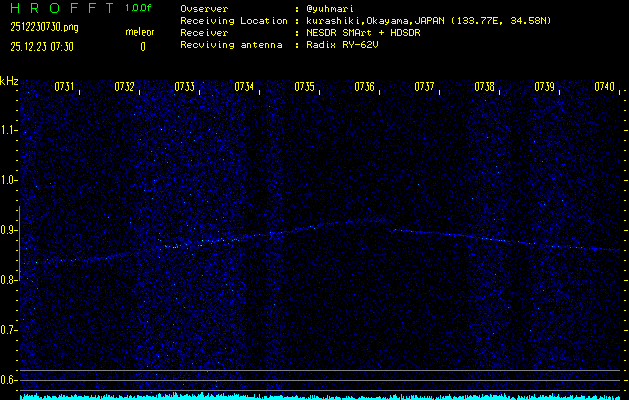This screenshot has width=629, height=400.
Task: Click the HROFFT title text
Action: (57, 8)
